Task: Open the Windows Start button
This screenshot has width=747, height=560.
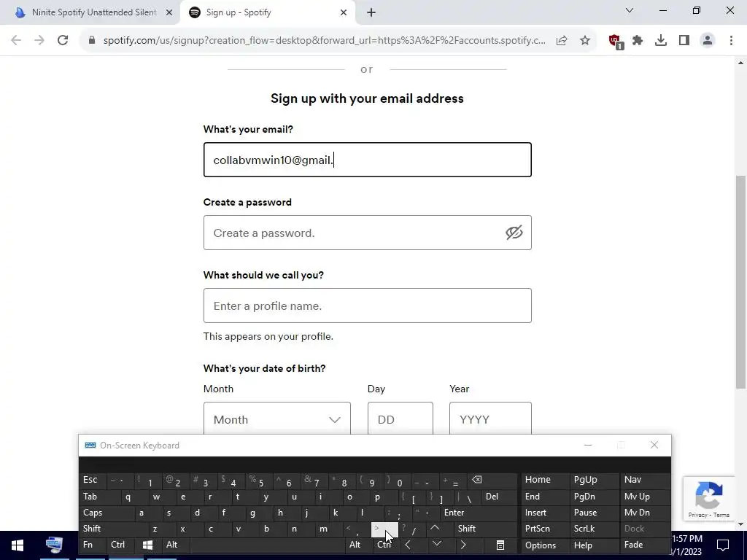Action: pyautogui.click(x=18, y=545)
